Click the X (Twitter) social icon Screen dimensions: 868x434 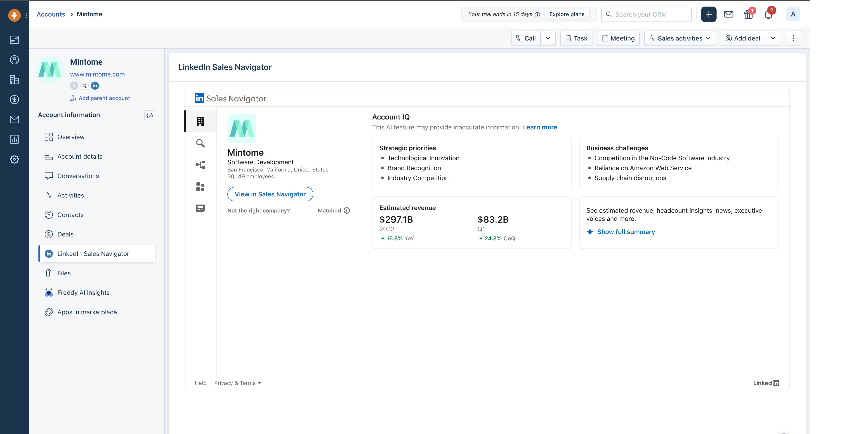(x=85, y=86)
